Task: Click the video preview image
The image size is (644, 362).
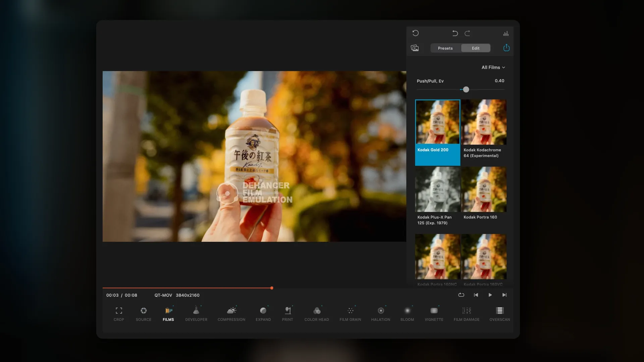Action: (254, 156)
